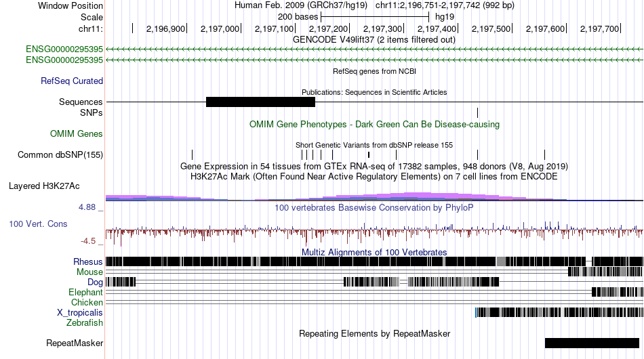This screenshot has height=359, width=644.
Task: Select the lower ENSG00000295395 gene label
Action: (x=64, y=60)
